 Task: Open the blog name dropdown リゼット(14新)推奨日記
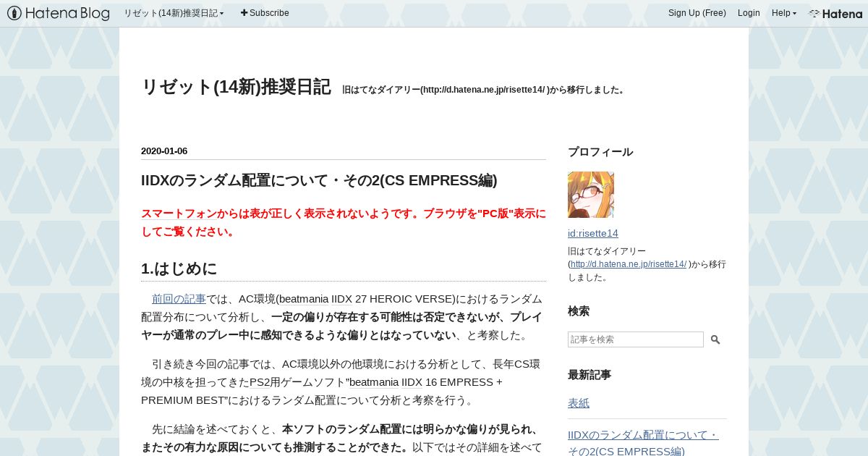[x=174, y=13]
